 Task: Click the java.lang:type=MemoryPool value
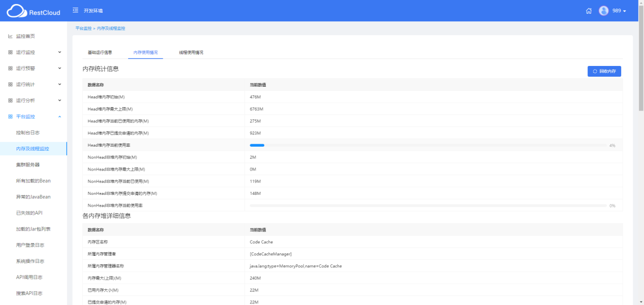tap(296, 266)
